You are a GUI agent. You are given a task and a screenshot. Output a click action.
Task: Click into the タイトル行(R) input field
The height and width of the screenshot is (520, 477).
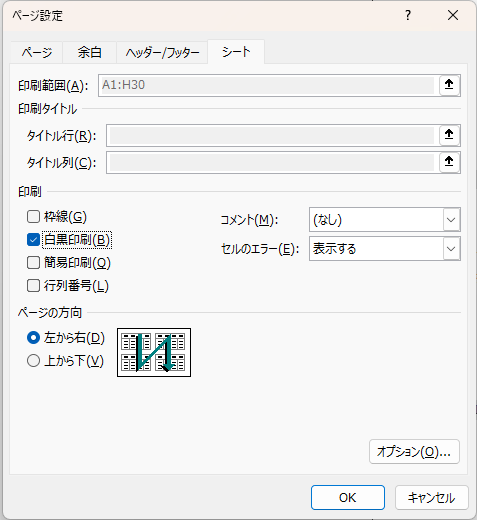272,135
